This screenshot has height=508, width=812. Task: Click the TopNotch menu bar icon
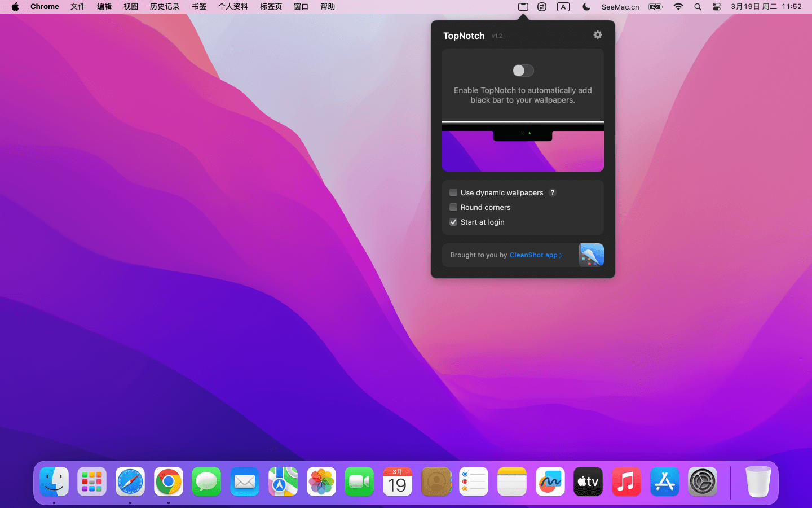pos(523,7)
